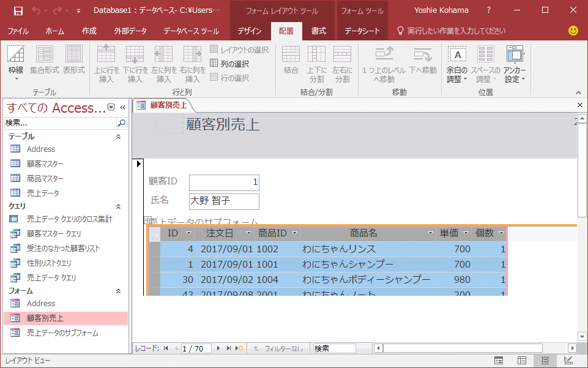This screenshot has height=368, width=588.
Task: Open the 商品名 column filter dropdown
Action: pyautogui.click(x=430, y=233)
